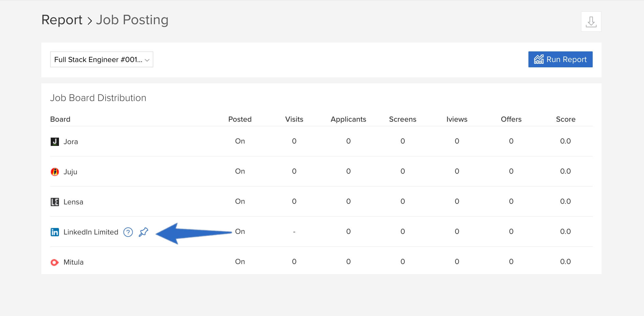This screenshot has width=644, height=316.
Task: Click the Job Board Distribution heading
Action: click(x=98, y=98)
